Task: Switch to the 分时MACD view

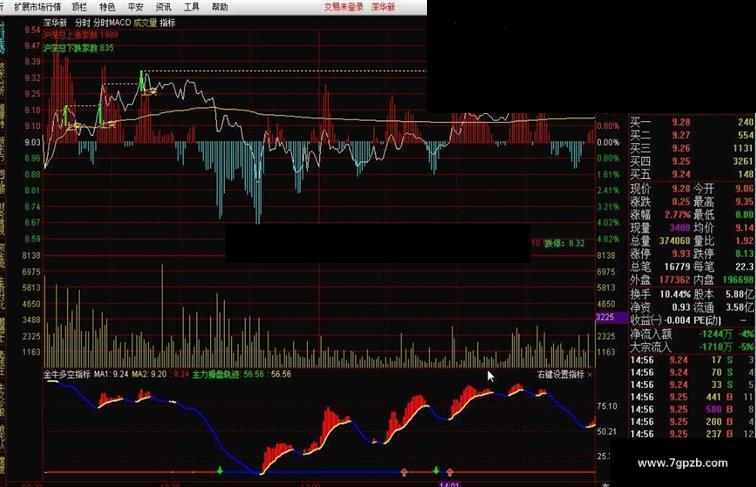Action: (112, 22)
